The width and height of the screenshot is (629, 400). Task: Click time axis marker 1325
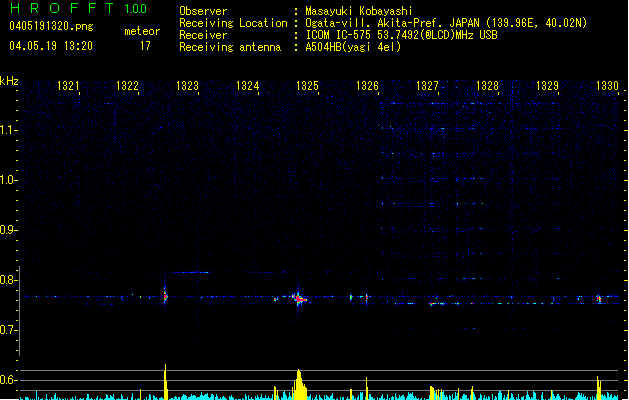pos(307,86)
